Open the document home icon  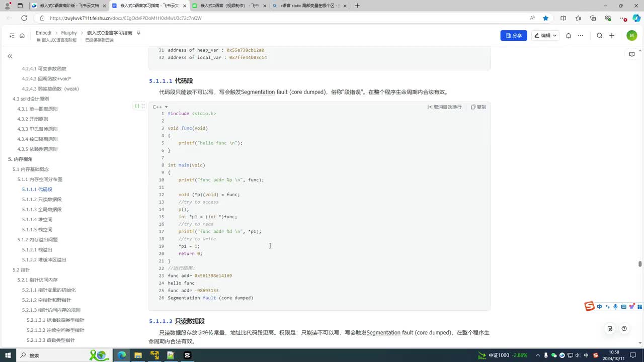click(22, 36)
